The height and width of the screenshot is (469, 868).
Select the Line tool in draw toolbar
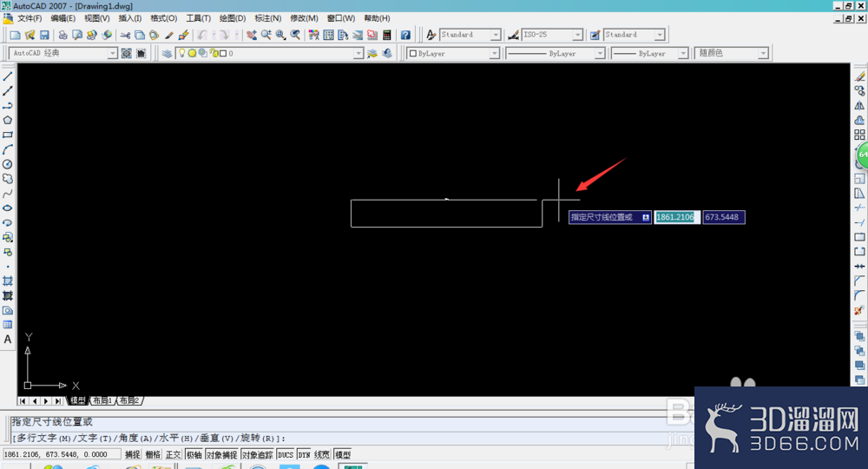pyautogui.click(x=8, y=76)
